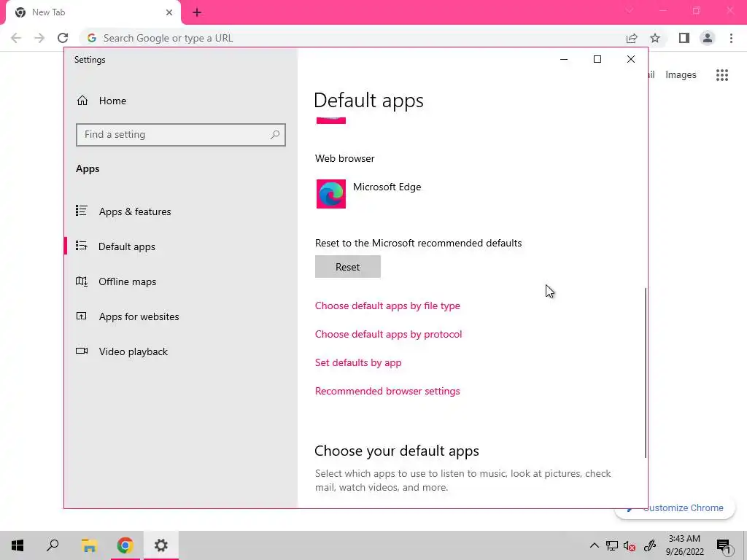Image resolution: width=747 pixels, height=560 pixels.
Task: Open Windows Start menu
Action: [18, 545]
